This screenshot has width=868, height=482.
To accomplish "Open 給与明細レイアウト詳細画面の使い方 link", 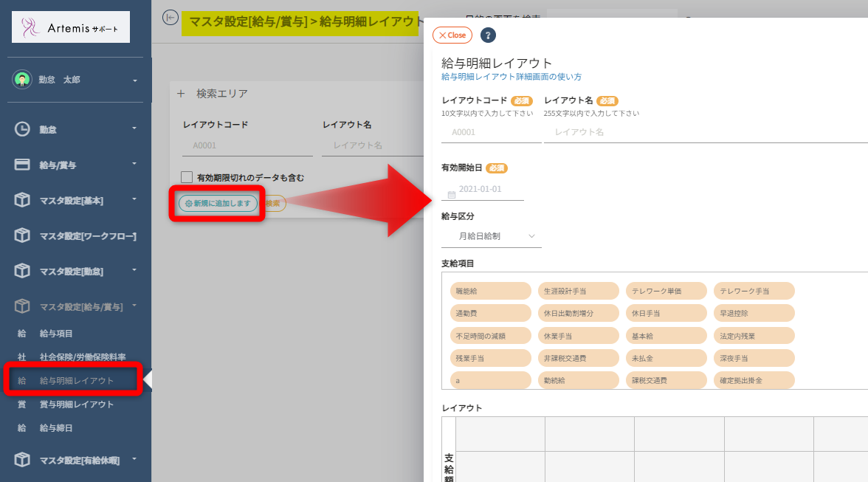I will (x=512, y=77).
